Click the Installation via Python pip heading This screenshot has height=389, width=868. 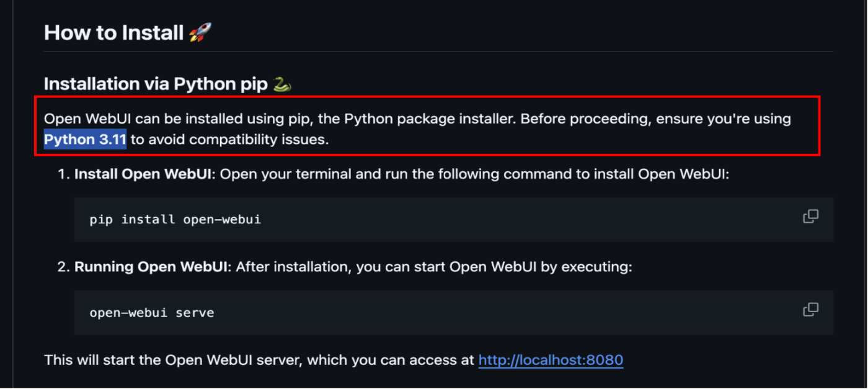pos(156,84)
